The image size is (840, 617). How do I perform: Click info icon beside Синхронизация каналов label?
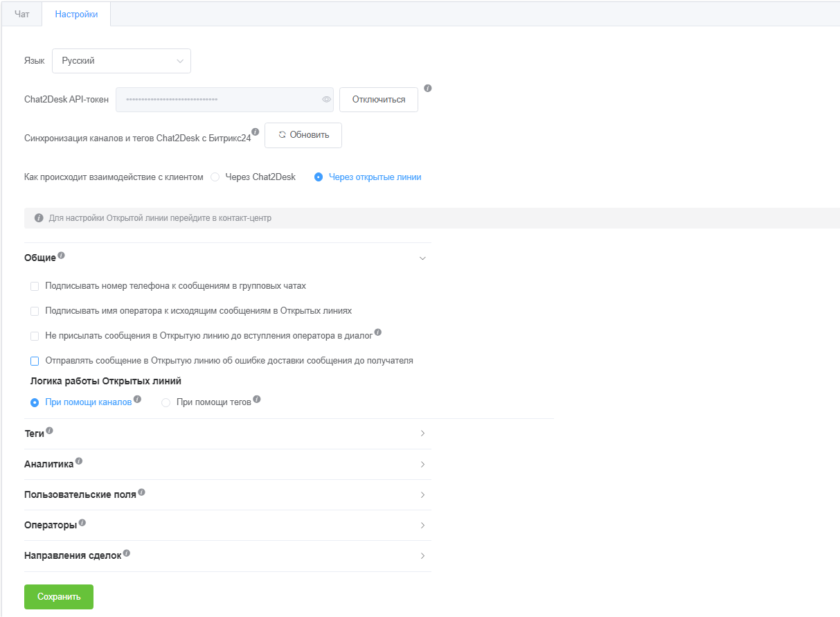coord(255,132)
